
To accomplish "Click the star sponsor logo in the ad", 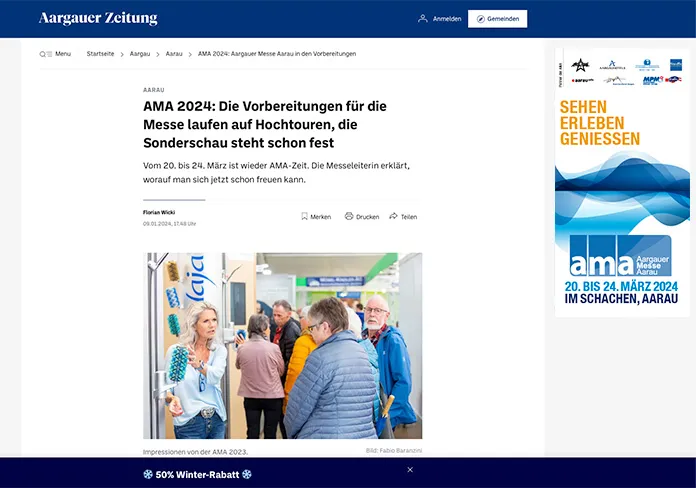I will (x=580, y=65).
